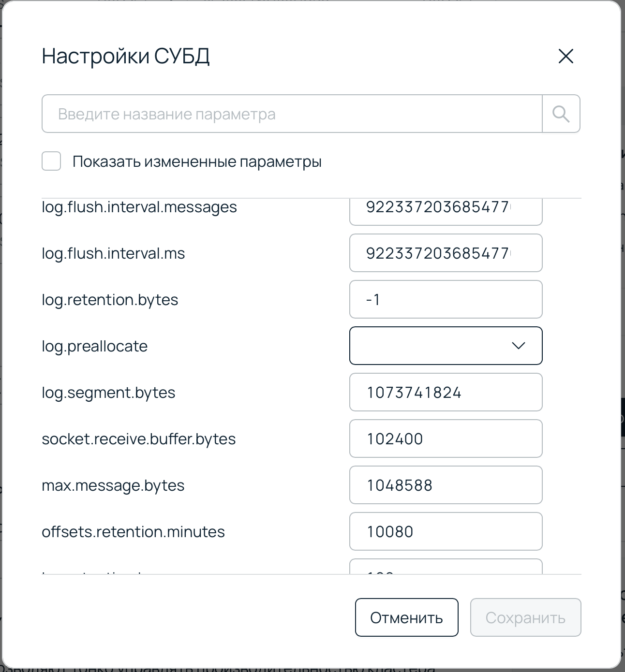
Task: Click the max.message.bytes parameter label
Action: pos(113,485)
